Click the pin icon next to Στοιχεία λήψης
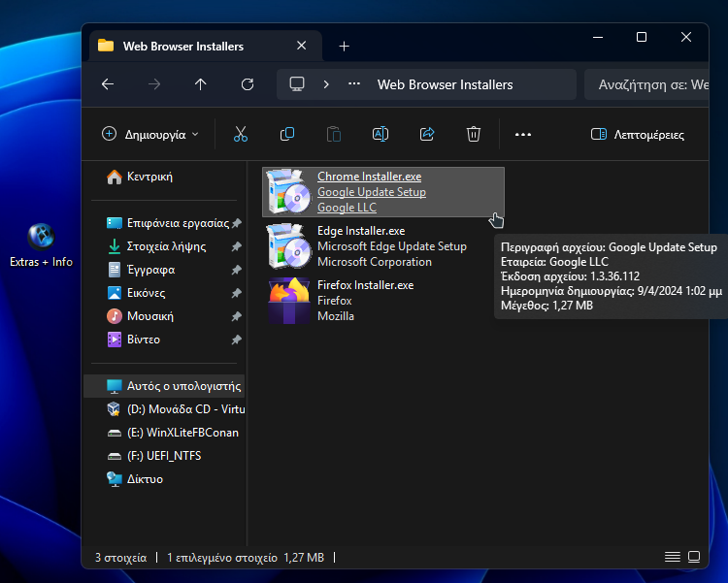Viewport: 728px width, 583px height. (237, 246)
